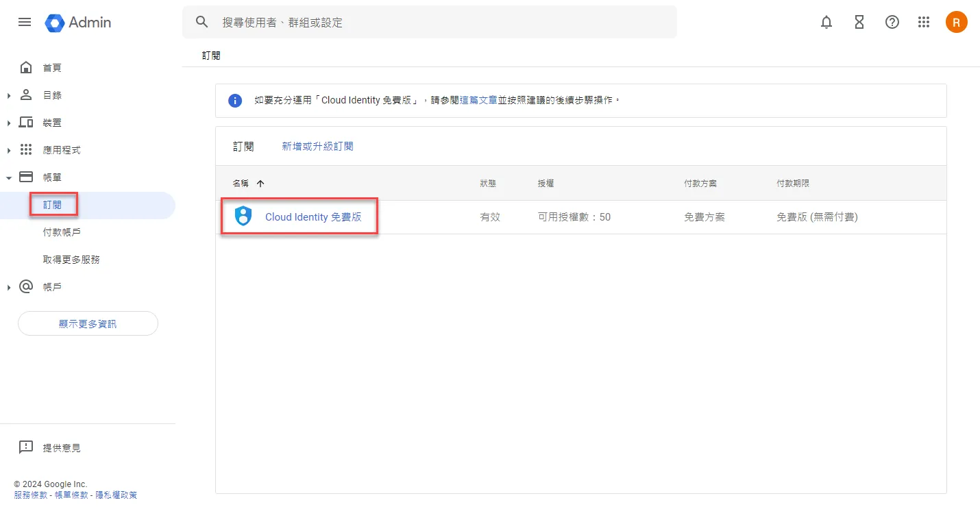Click the 名稱 column header
The image size is (980, 509).
click(241, 184)
